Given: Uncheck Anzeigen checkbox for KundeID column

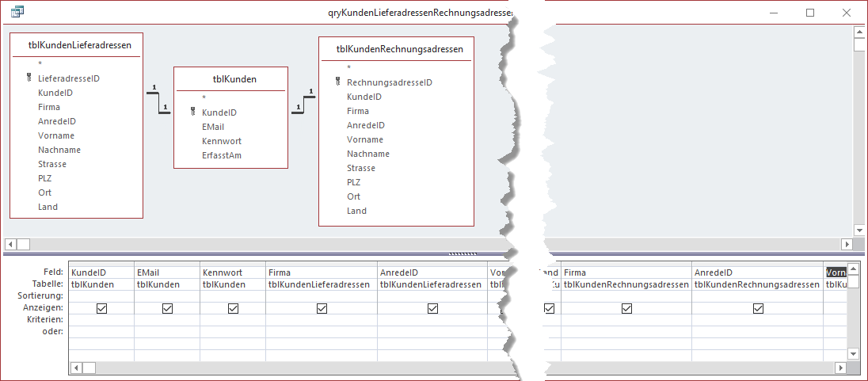Looking at the screenshot, I should click(101, 309).
